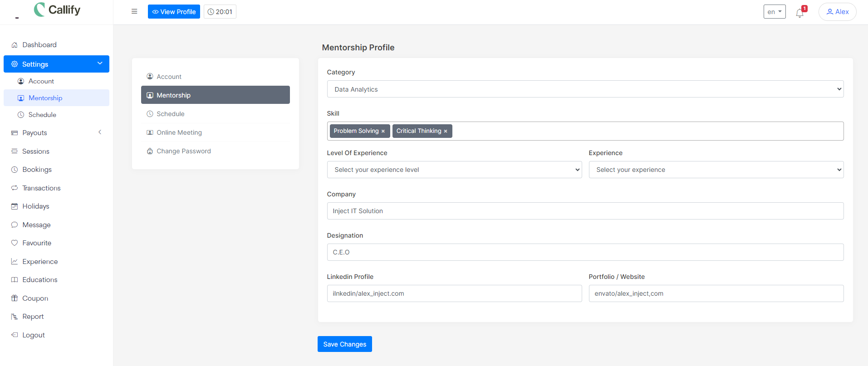This screenshot has width=868, height=366.
Task: Click the Callify logo
Action: pyautogui.click(x=57, y=10)
